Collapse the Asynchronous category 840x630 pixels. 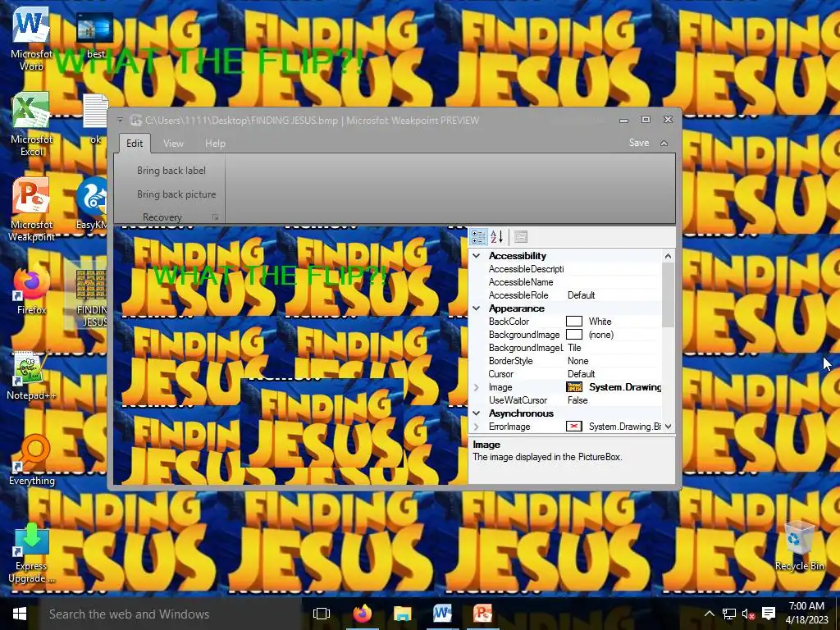477,413
